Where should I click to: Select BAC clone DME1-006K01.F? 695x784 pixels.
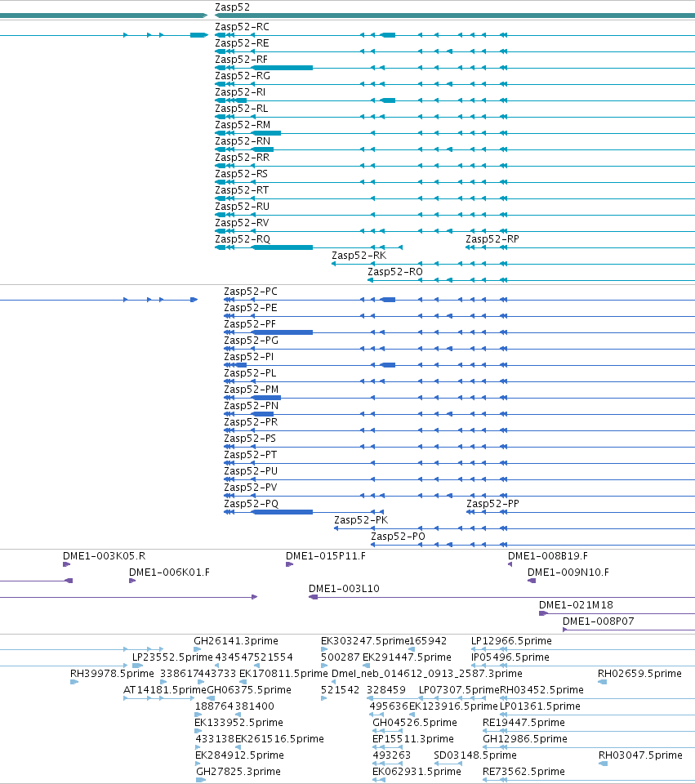170,572
